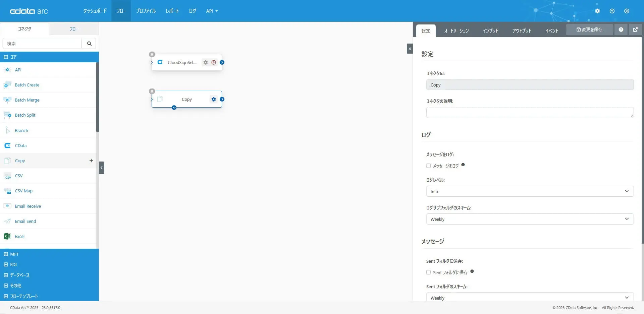Screen dimensions: 644x314
Task: Expand the EDI connector category
Action: point(49,264)
